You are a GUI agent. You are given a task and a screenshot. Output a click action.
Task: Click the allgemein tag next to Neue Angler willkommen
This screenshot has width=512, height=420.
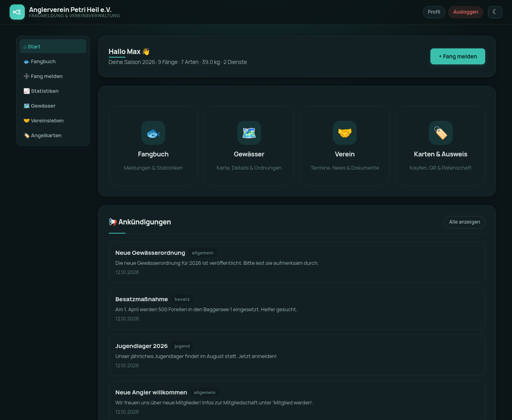pyautogui.click(x=204, y=392)
